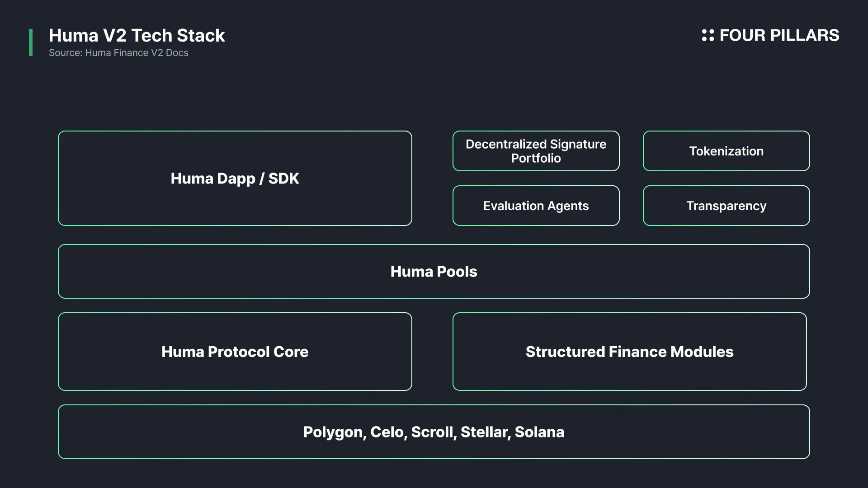Click the Four Pillars logo icon

(708, 35)
